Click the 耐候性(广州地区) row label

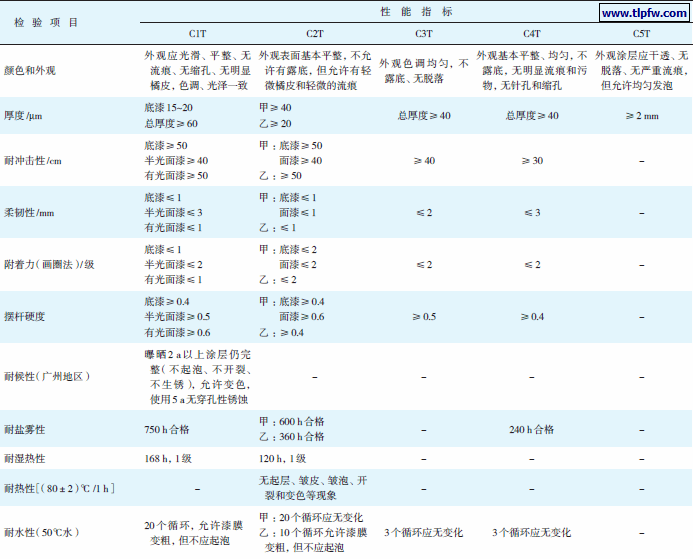tap(48, 376)
